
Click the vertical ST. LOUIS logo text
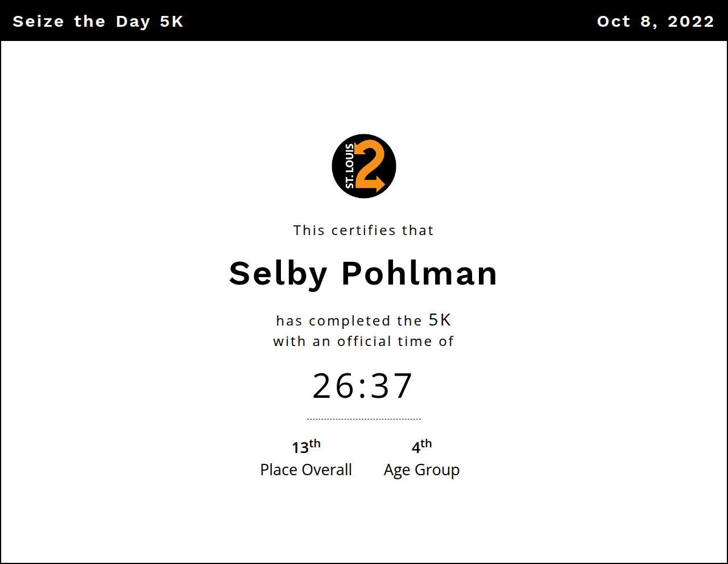click(x=350, y=166)
